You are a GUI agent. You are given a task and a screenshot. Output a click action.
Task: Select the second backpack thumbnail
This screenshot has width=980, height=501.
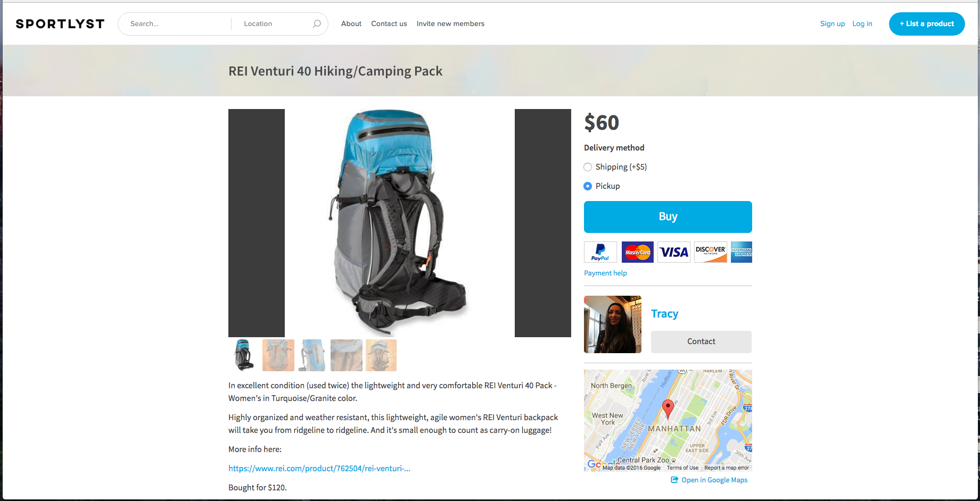pyautogui.click(x=278, y=355)
